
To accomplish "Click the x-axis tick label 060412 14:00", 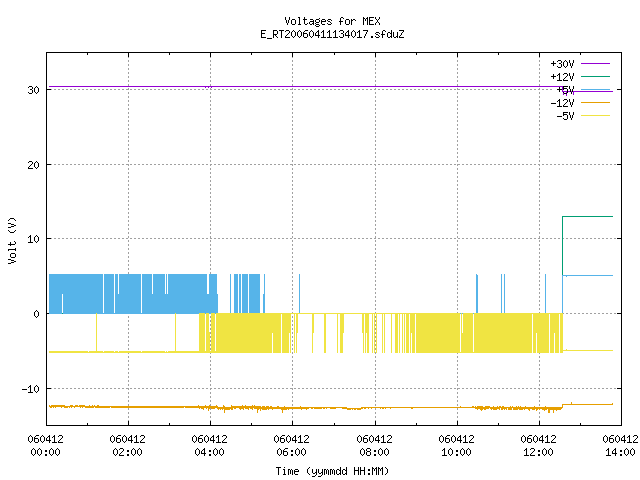I will click(x=620, y=445).
